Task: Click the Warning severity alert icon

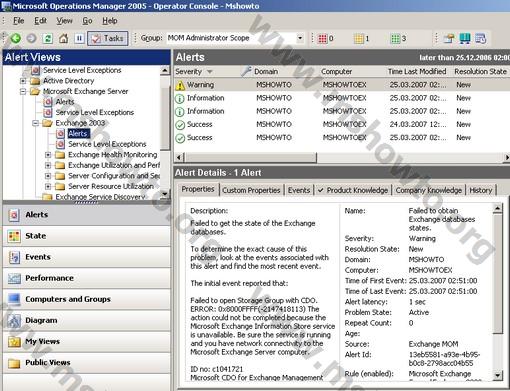Action: click(x=180, y=85)
